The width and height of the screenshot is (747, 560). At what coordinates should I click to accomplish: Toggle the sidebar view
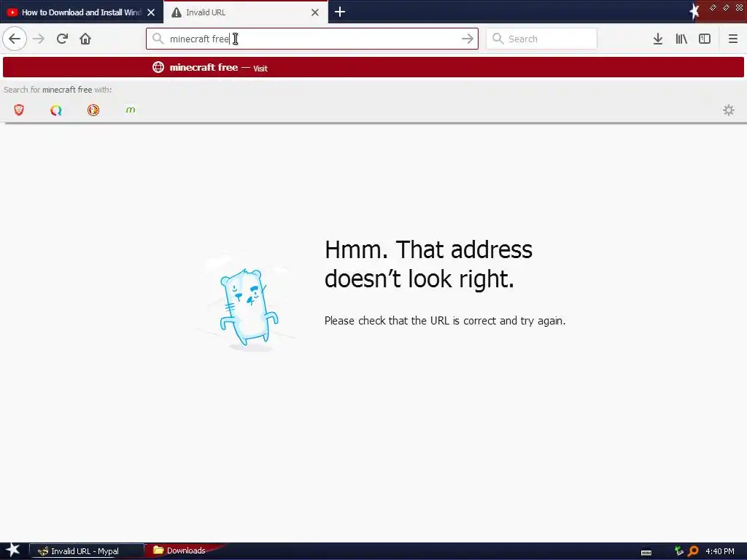tap(705, 39)
